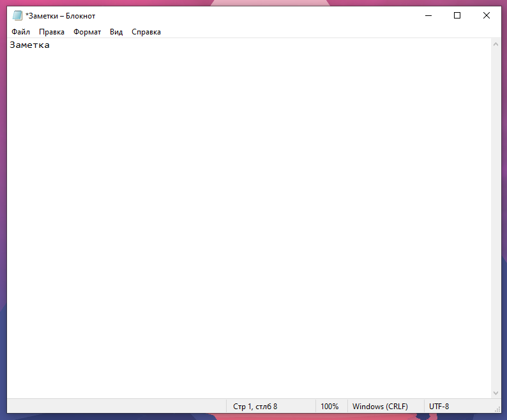The width and height of the screenshot is (507, 420).
Task: Click the 100% zoom level indicator
Action: click(x=329, y=407)
